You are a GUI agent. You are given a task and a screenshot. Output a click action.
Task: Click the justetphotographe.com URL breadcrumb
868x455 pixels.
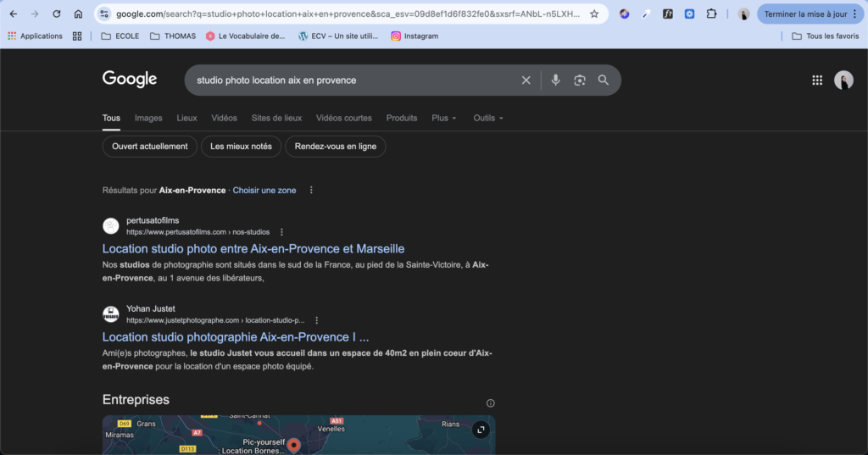(x=215, y=320)
